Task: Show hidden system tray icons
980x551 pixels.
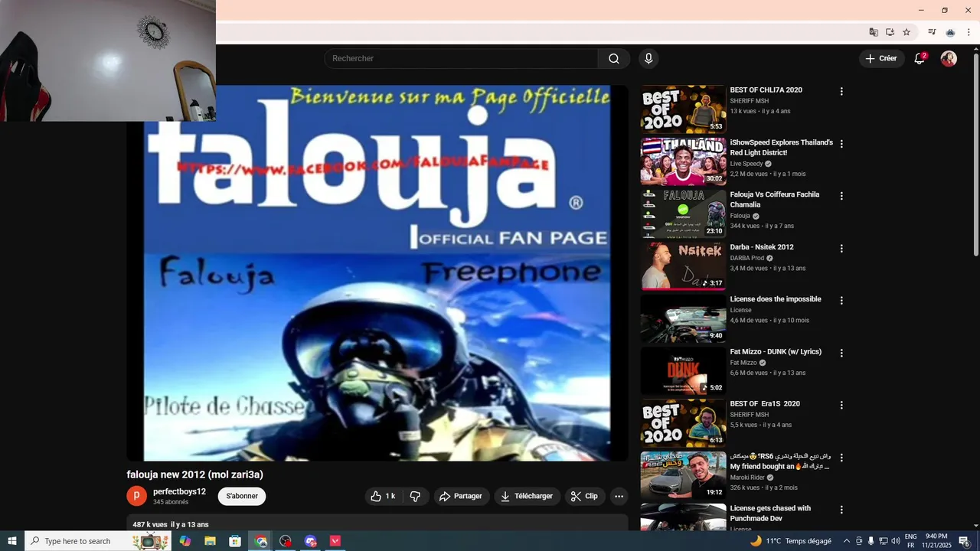Action: [846, 541]
